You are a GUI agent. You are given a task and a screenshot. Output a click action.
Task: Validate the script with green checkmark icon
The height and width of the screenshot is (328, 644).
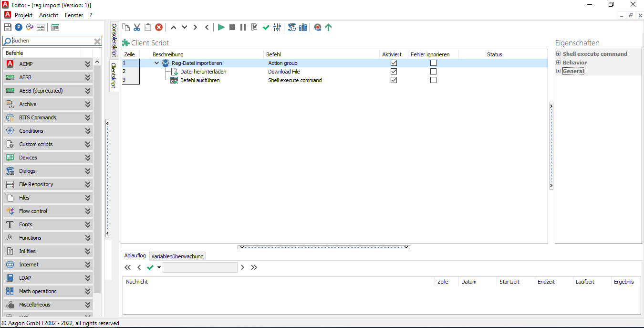click(x=266, y=27)
